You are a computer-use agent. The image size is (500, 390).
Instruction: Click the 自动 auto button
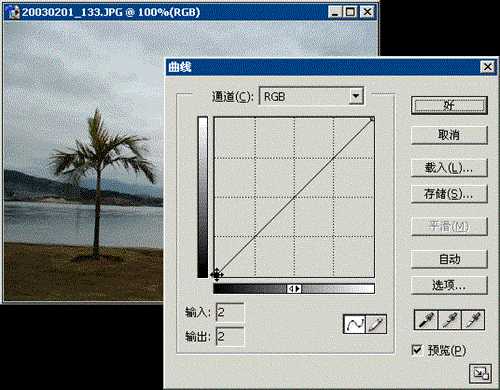coord(449,259)
